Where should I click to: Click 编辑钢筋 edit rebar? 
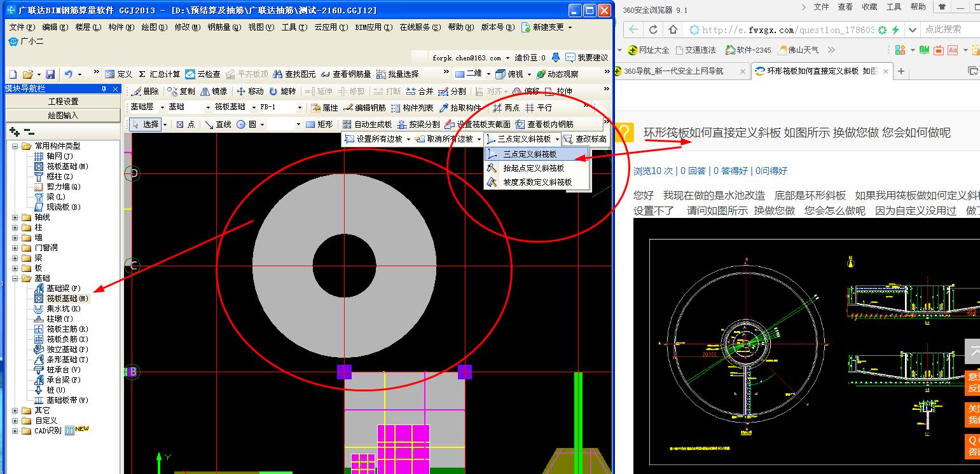pos(364,108)
